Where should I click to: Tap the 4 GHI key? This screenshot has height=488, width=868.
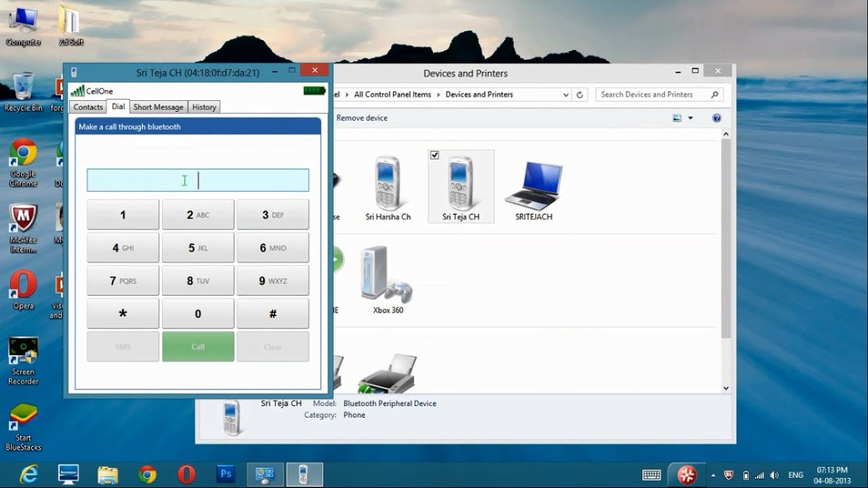[x=123, y=248]
